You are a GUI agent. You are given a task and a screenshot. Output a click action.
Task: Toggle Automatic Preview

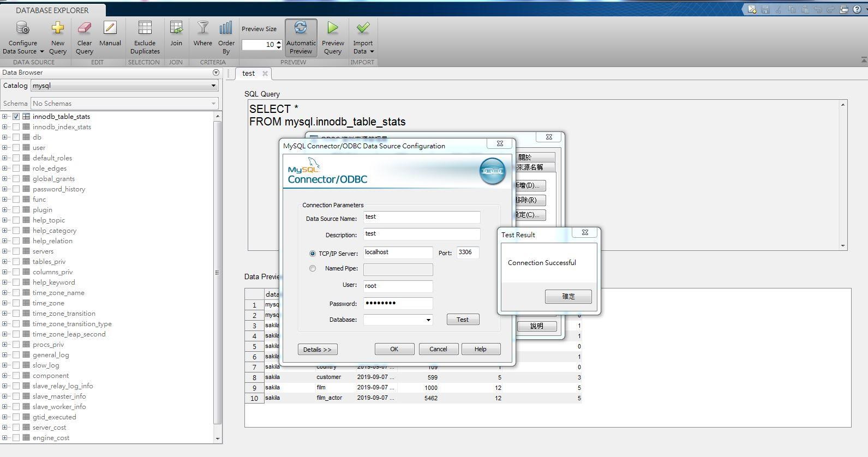pyautogui.click(x=301, y=37)
